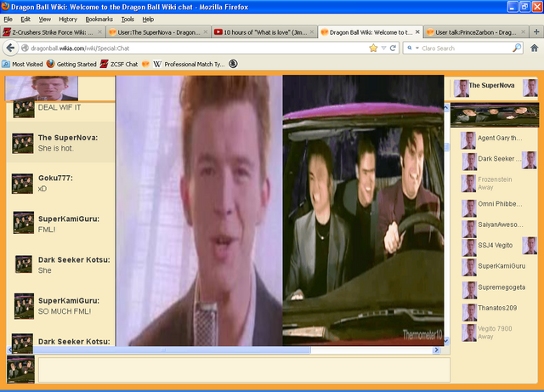Viewport: 544px width, 392px height.
Task: Open the View menu
Action: point(44,19)
